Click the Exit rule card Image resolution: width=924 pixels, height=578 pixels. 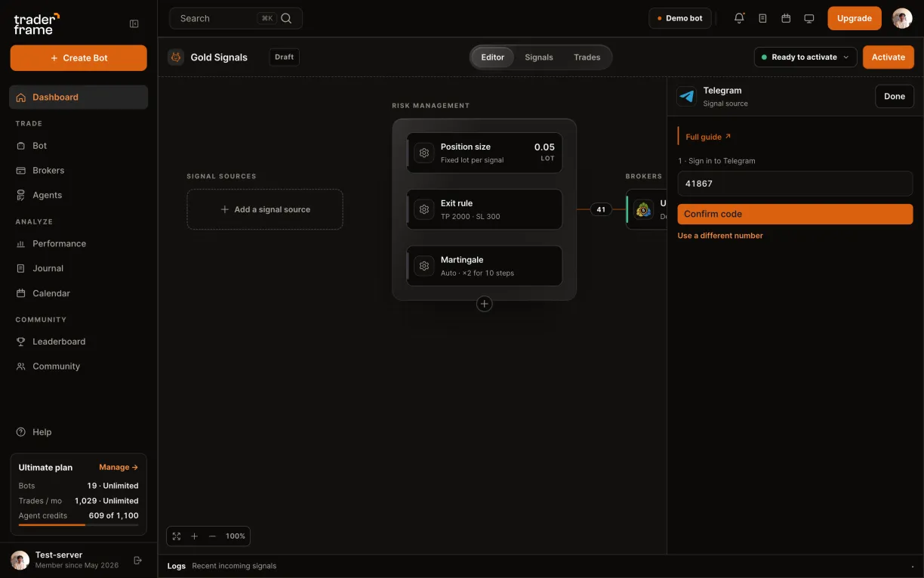(x=485, y=209)
